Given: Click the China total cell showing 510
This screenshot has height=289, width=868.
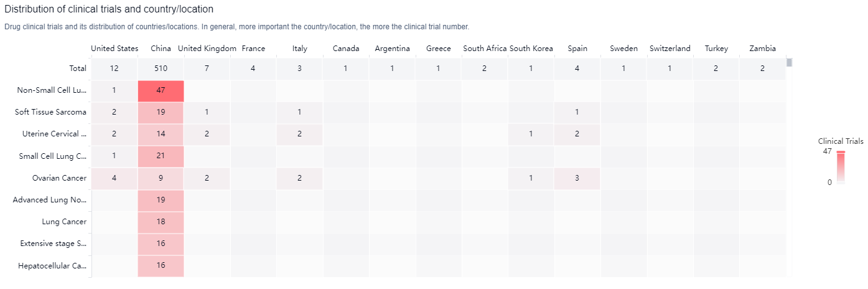Looking at the screenshot, I should 161,69.
